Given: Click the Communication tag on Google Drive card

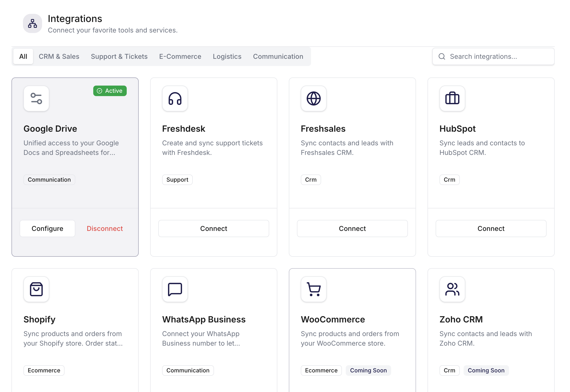Looking at the screenshot, I should [x=49, y=180].
